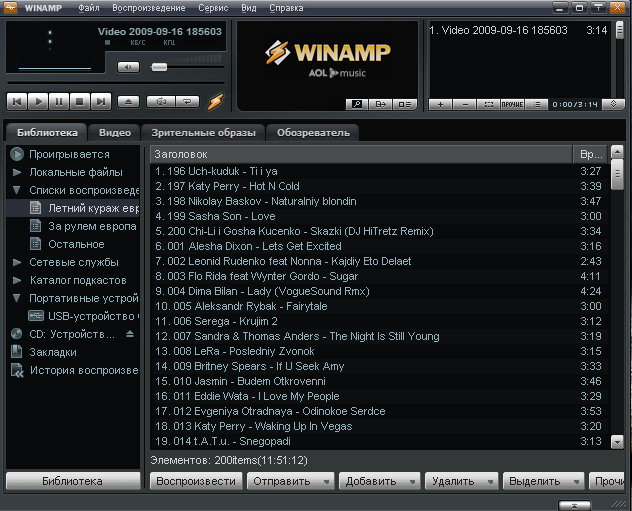Toggle the playlist editor view icon
632x511 pixels.
[405, 104]
